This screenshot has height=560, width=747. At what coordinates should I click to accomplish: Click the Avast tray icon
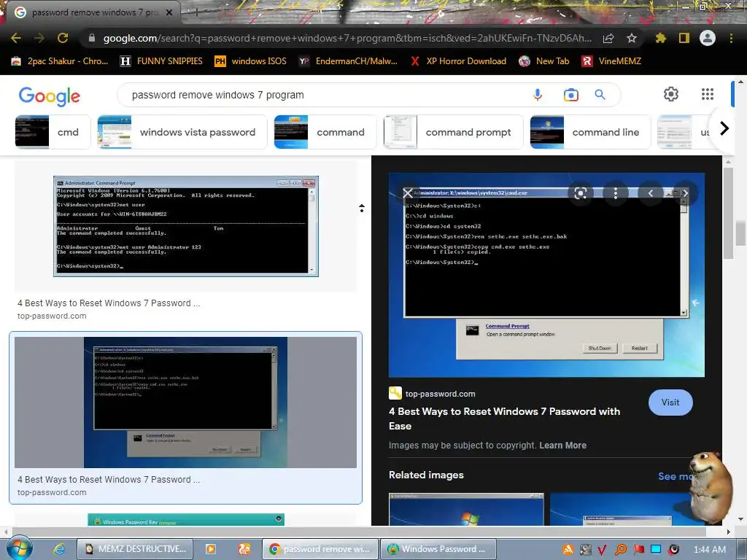click(568, 550)
